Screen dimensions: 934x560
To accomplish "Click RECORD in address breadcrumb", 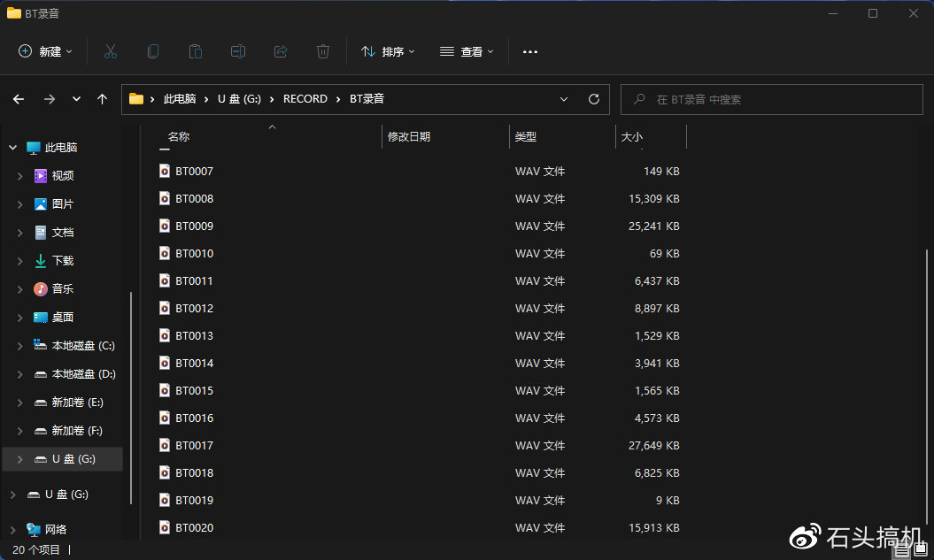I will point(305,99).
